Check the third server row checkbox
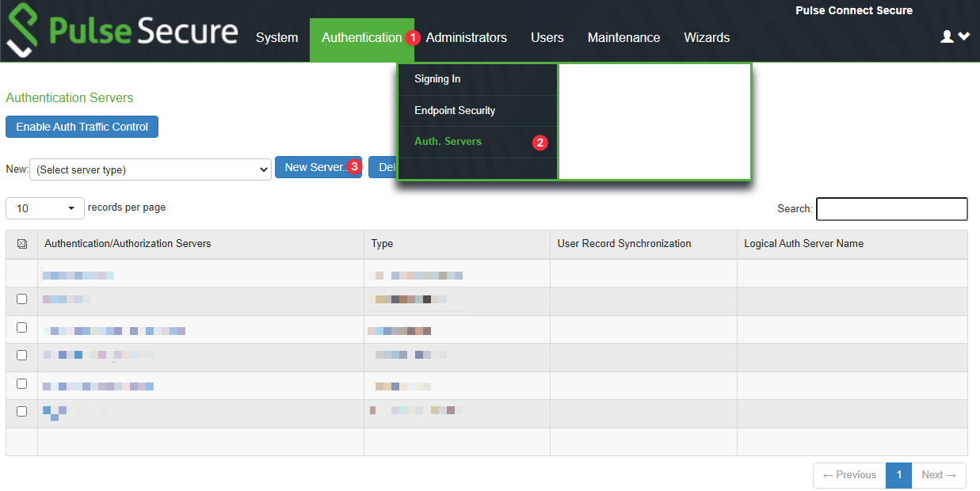This screenshot has height=491, width=980. [21, 356]
